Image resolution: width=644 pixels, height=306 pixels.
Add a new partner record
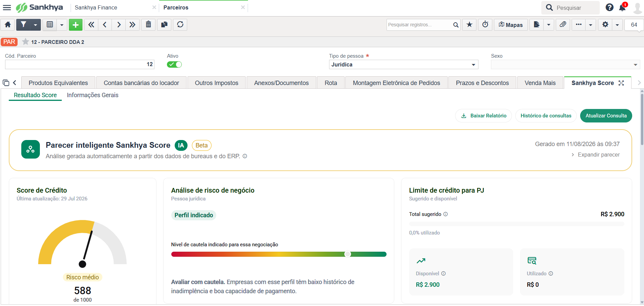click(76, 25)
